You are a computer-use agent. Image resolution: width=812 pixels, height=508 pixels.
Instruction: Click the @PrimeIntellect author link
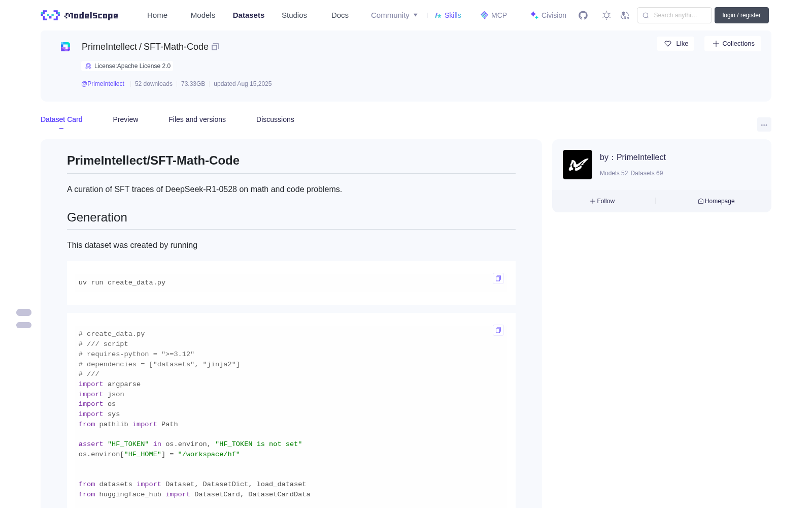[x=103, y=84]
